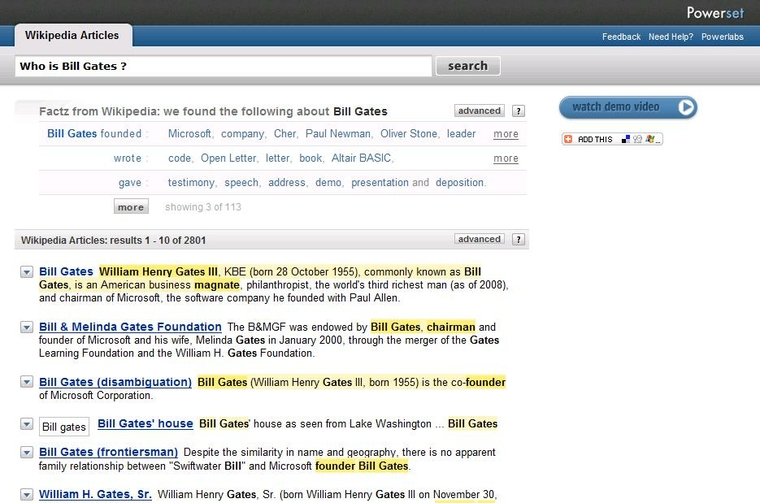This screenshot has height=503, width=760.
Task: Visit the Powerlabs link
Action: click(722, 37)
